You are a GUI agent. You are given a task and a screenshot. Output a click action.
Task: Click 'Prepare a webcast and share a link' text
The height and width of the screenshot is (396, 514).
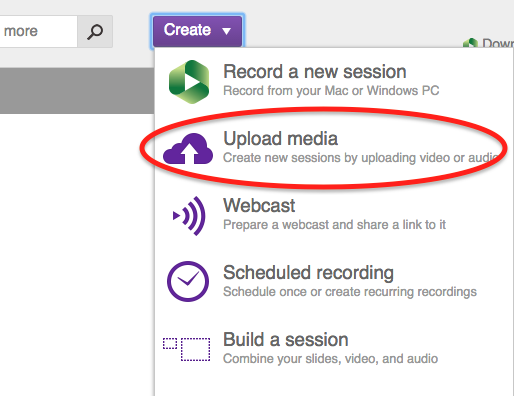(x=334, y=225)
